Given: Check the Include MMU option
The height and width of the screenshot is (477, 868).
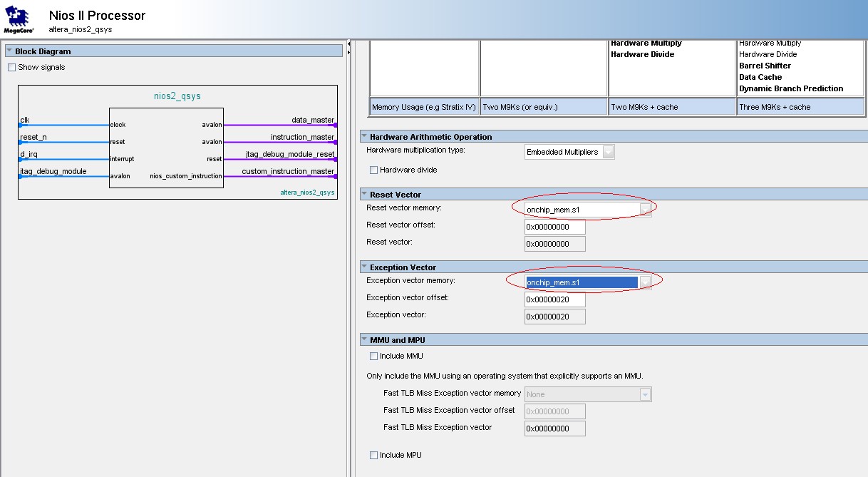Looking at the screenshot, I should [x=374, y=356].
